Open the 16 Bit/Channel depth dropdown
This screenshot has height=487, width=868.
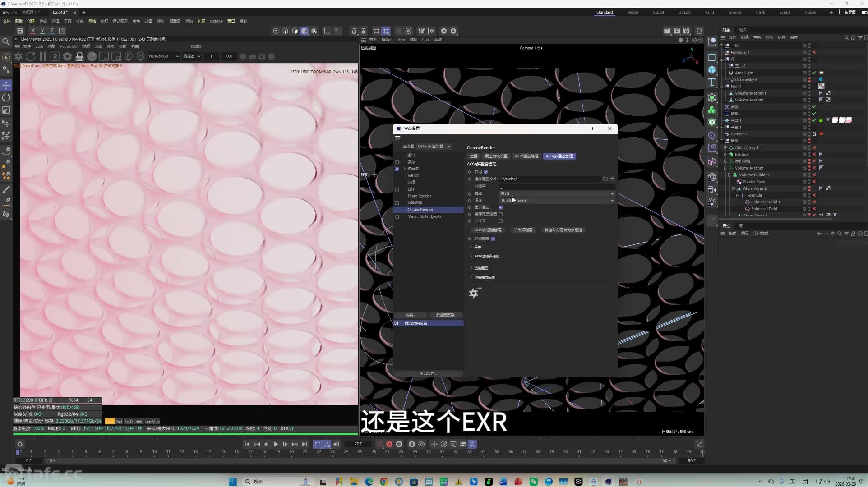(557, 200)
